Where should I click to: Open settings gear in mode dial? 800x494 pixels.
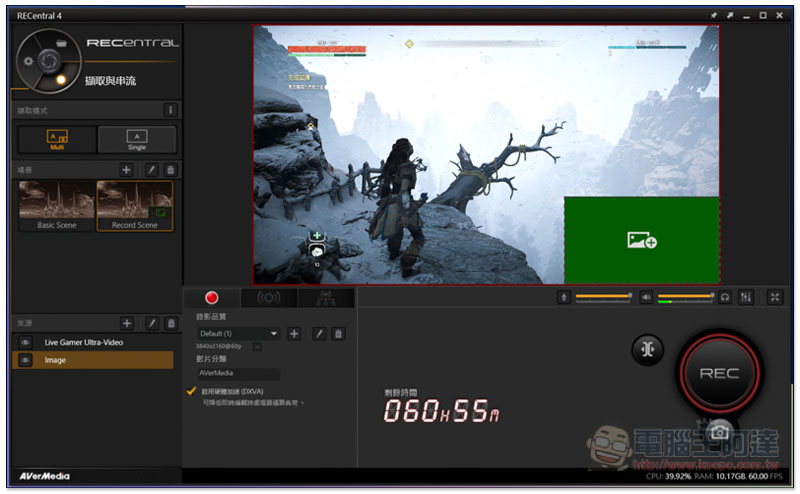pos(28,61)
